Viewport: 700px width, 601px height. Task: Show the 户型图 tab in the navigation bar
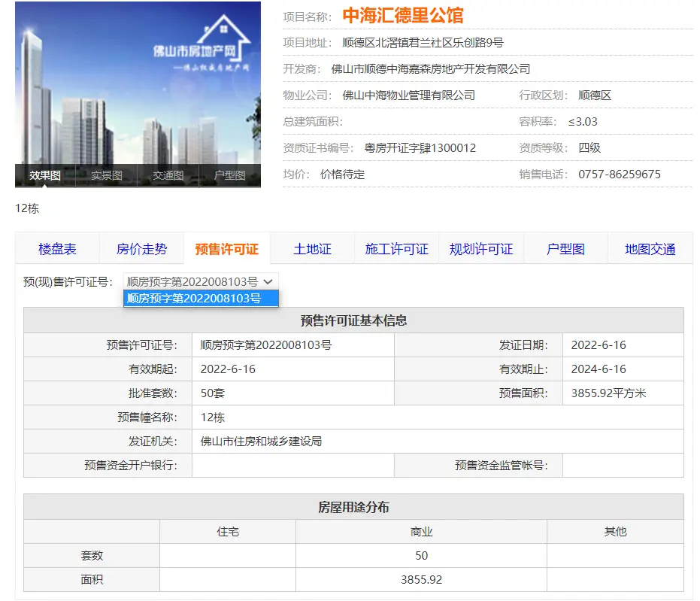tap(565, 249)
